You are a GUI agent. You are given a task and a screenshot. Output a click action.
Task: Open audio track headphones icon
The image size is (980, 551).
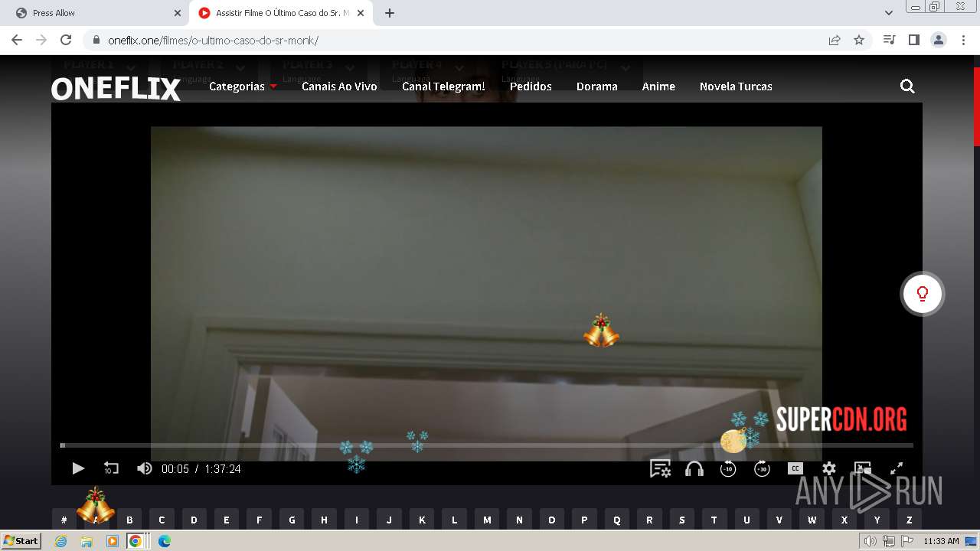click(x=694, y=468)
